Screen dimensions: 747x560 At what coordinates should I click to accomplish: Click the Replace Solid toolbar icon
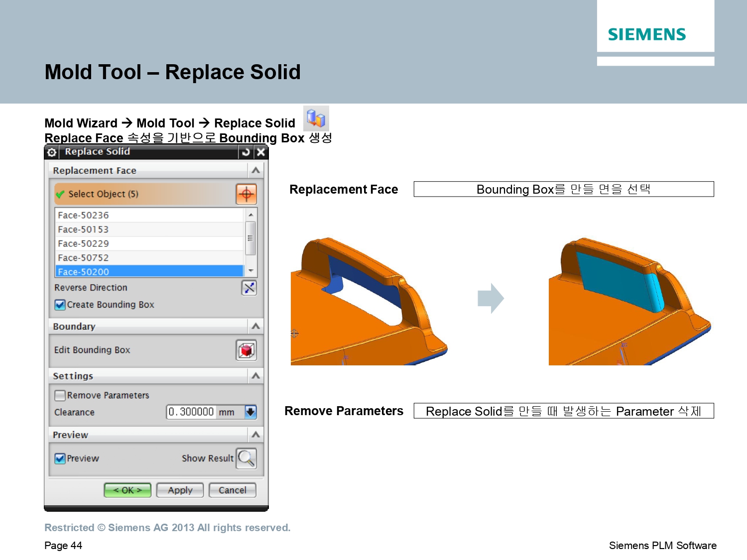[x=316, y=118]
